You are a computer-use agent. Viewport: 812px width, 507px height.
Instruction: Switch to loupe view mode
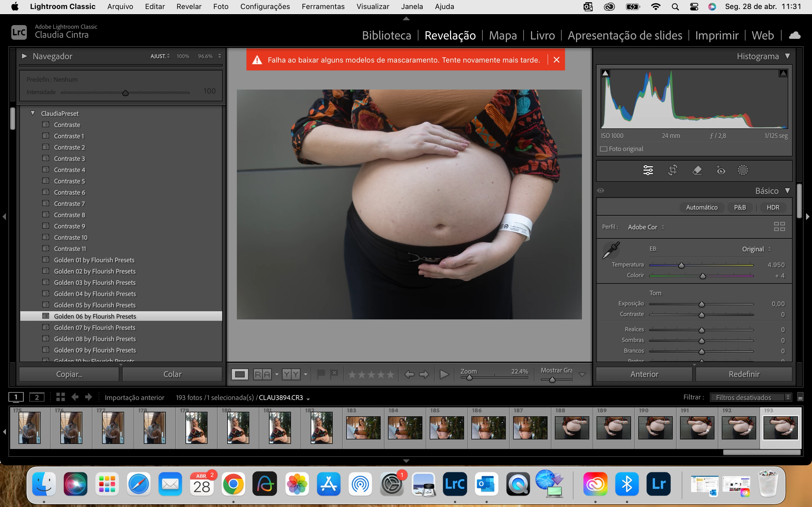tap(240, 374)
